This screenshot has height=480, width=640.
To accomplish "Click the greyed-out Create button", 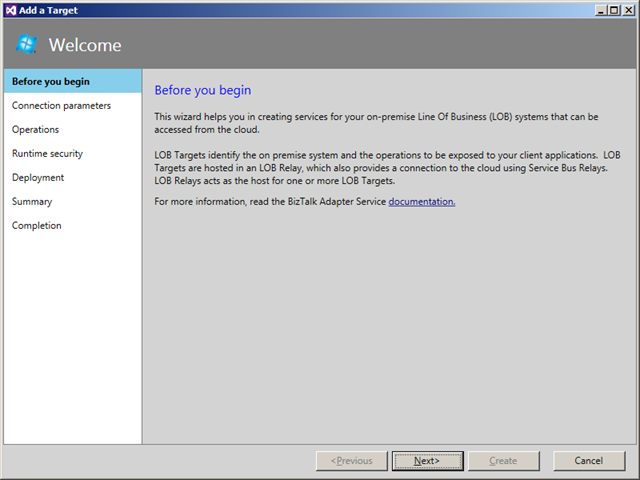I will pos(504,461).
